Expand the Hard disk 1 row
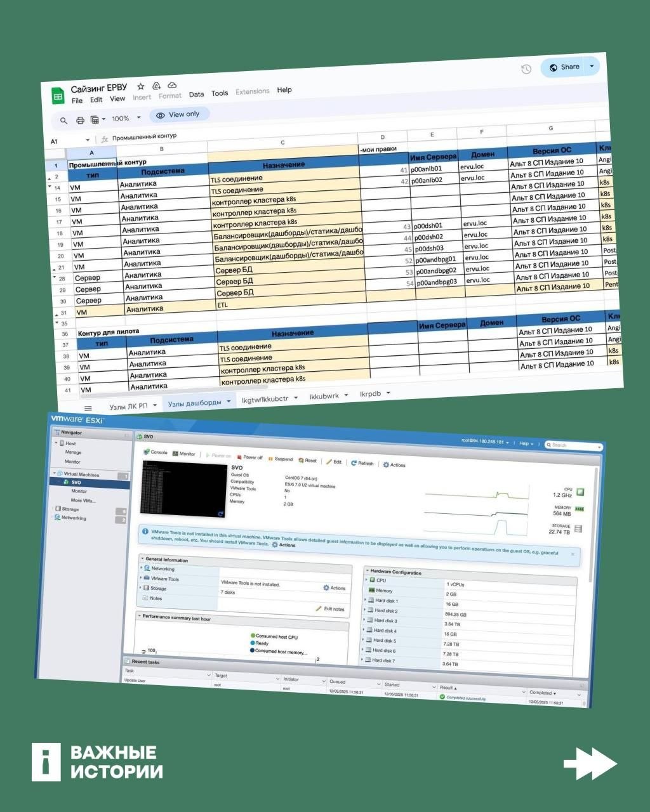The image size is (650, 812). [x=366, y=599]
